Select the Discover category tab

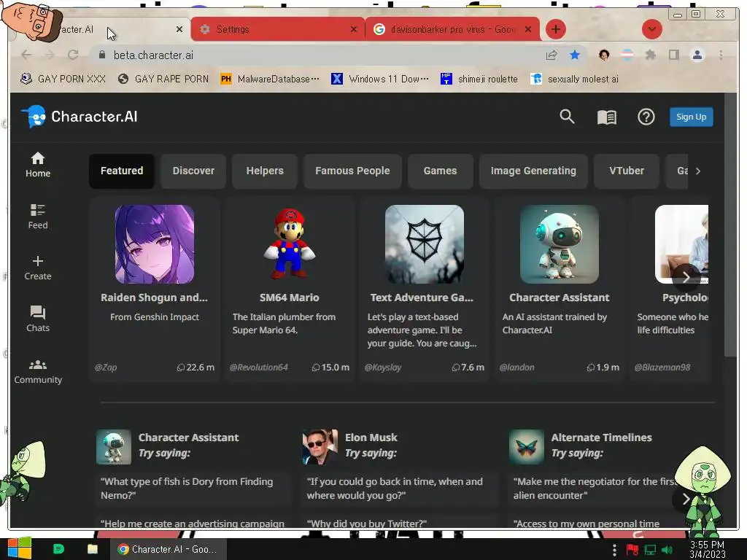click(193, 171)
